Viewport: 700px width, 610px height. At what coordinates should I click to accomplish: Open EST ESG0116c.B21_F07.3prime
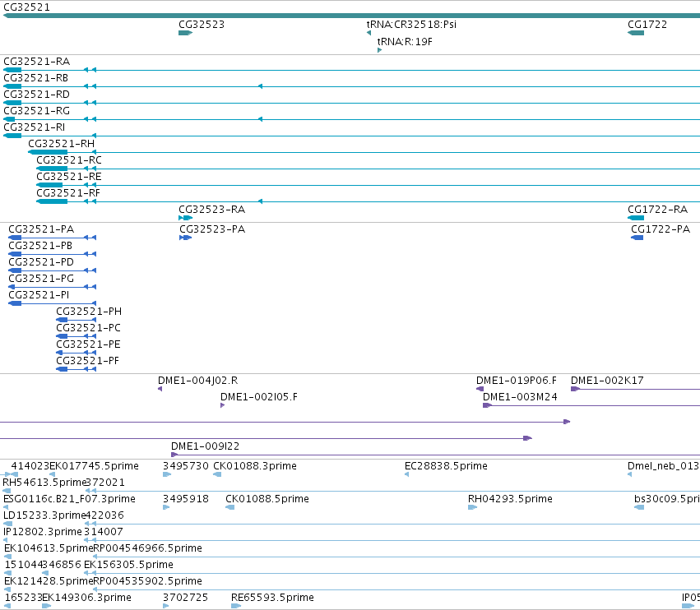[x=69, y=498]
